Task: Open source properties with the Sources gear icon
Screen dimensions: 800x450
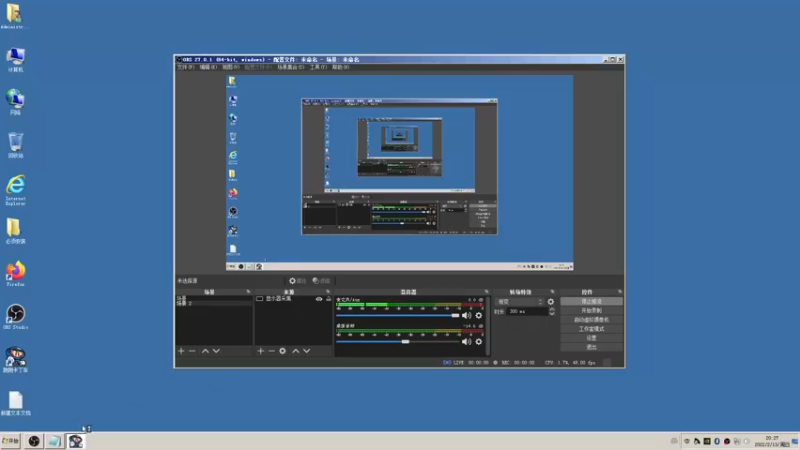Action: pos(283,351)
